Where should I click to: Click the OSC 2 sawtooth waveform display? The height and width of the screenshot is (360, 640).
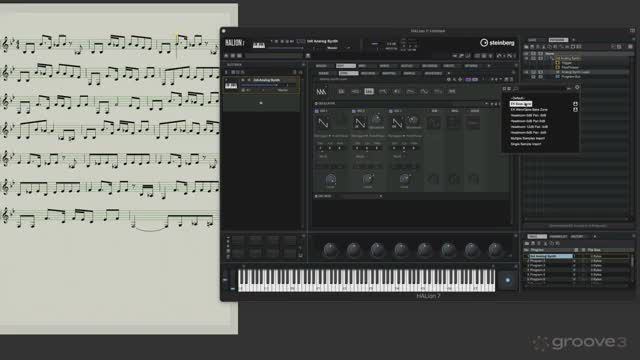360,122
